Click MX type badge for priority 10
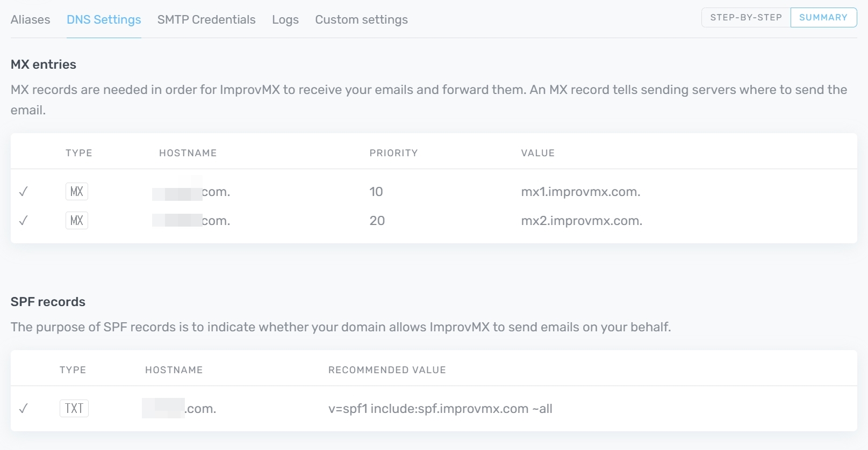Screen dimensions: 868x450 [77, 192]
